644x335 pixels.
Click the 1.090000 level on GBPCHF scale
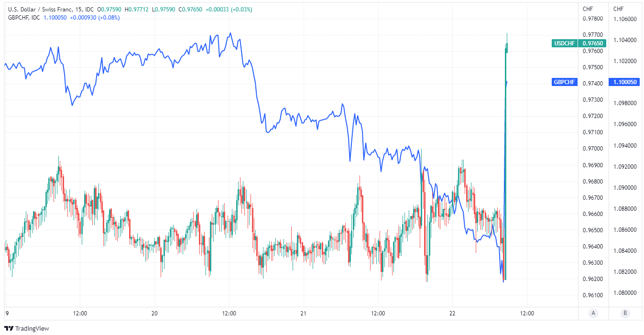[624, 187]
